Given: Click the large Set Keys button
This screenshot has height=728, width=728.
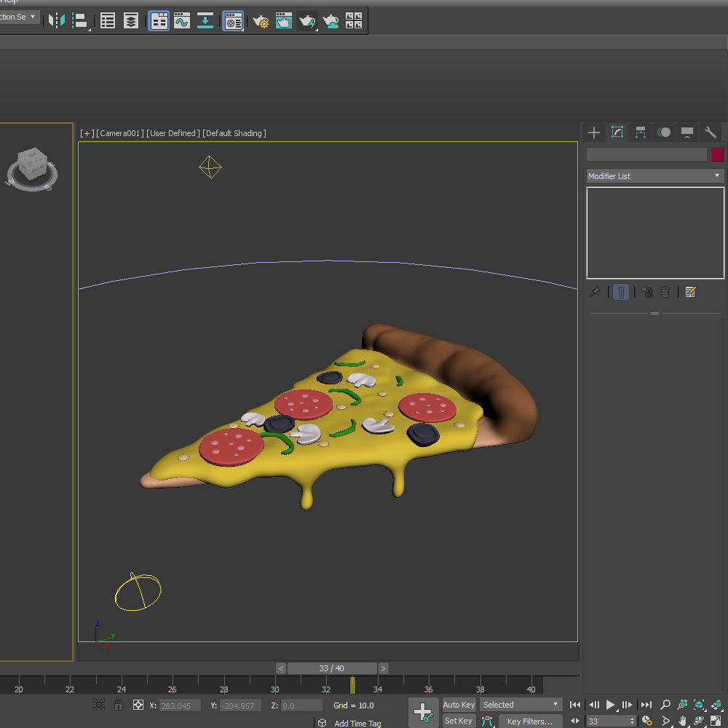Looking at the screenshot, I should pos(424,713).
